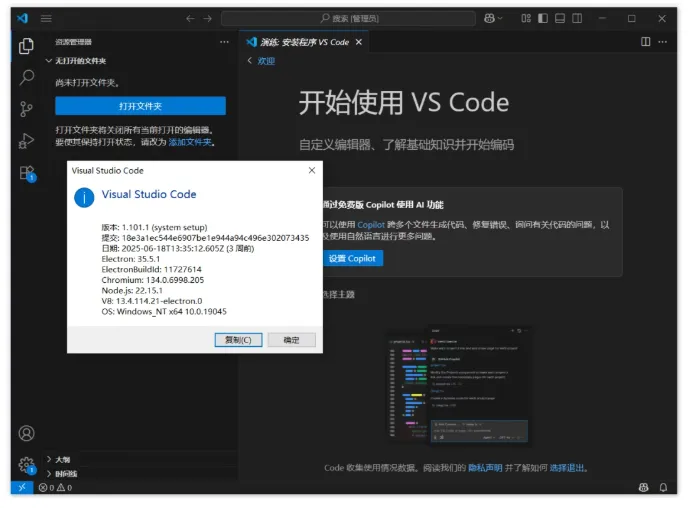The width and height of the screenshot is (689, 508).
Task: Open the Manage gear icon
Action: pos(27,464)
